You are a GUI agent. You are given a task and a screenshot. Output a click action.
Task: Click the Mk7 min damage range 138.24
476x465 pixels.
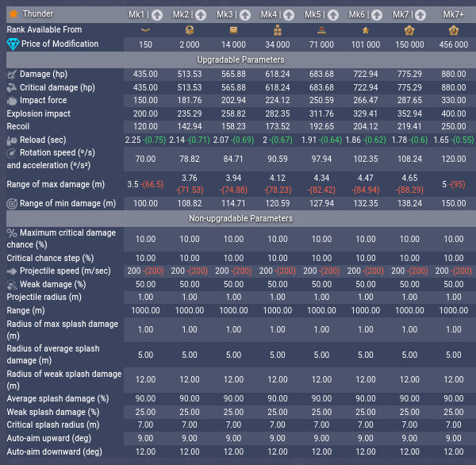point(409,203)
